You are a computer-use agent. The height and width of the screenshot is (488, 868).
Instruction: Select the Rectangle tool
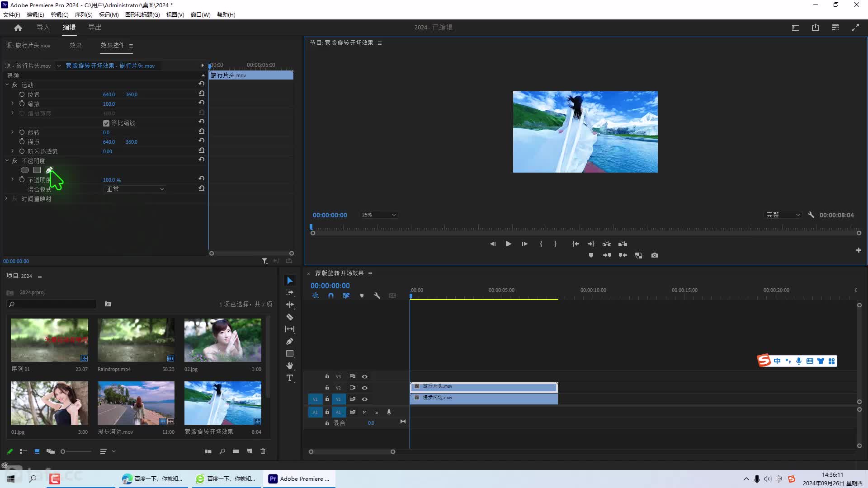[x=290, y=353]
